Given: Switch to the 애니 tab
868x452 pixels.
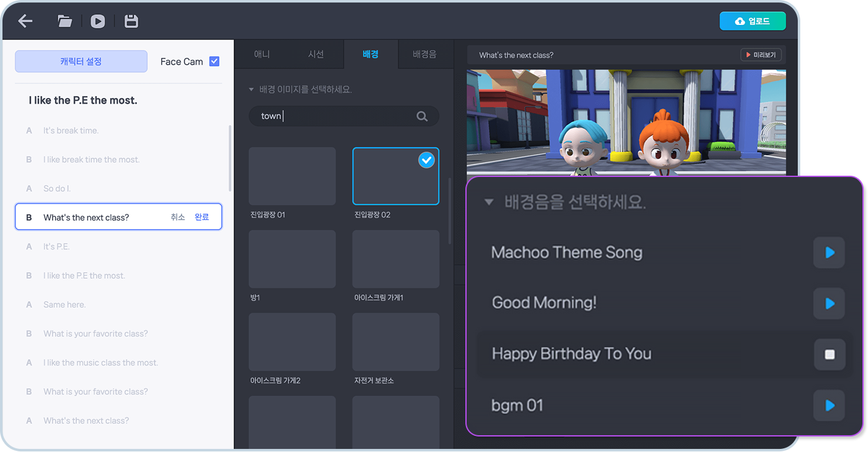Looking at the screenshot, I should (x=262, y=54).
